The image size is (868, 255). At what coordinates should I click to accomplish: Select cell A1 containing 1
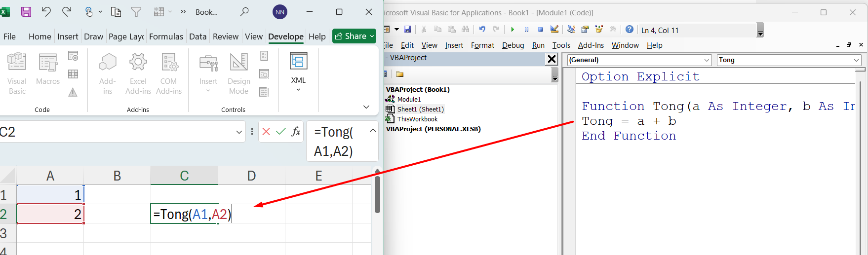tap(50, 195)
